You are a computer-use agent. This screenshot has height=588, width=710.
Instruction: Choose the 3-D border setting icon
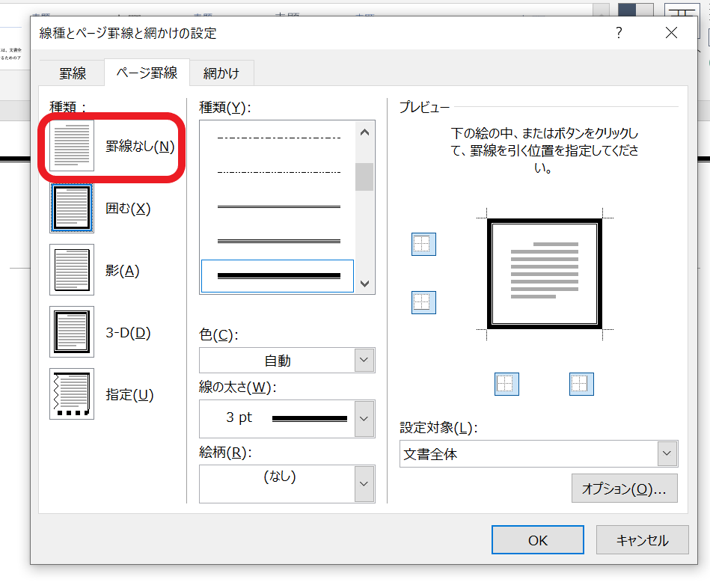72,332
